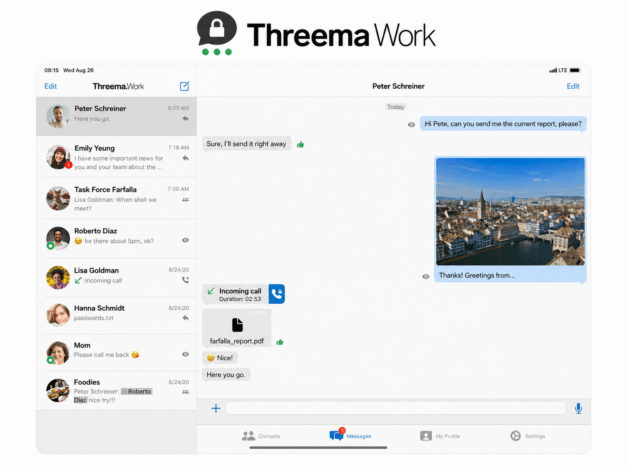Click the 'Sure, I'll send it right away' bubble
Screen dimensions: 627x470
[x=246, y=144]
